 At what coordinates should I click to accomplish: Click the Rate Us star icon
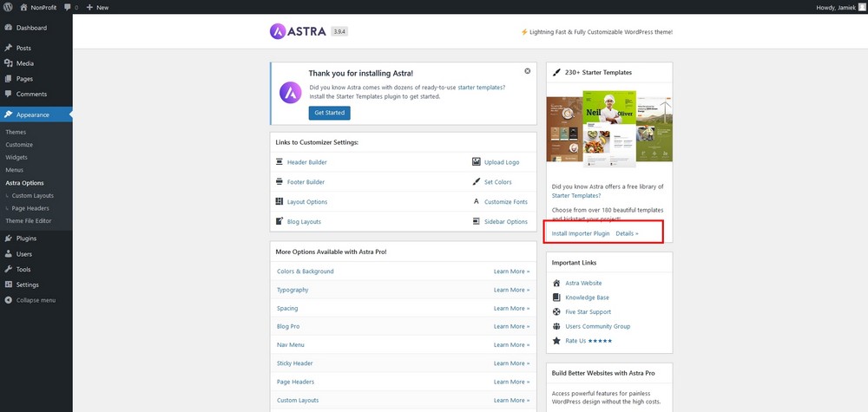coord(556,341)
